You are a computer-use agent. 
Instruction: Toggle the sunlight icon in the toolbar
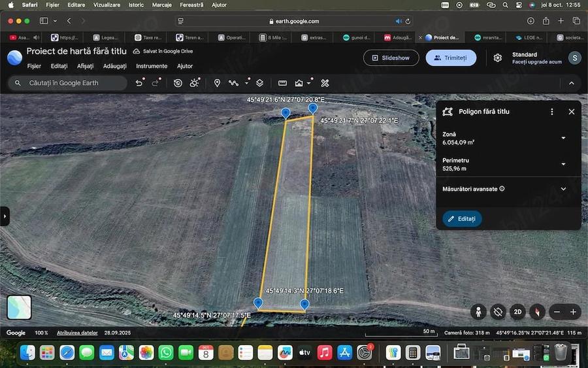194,83
